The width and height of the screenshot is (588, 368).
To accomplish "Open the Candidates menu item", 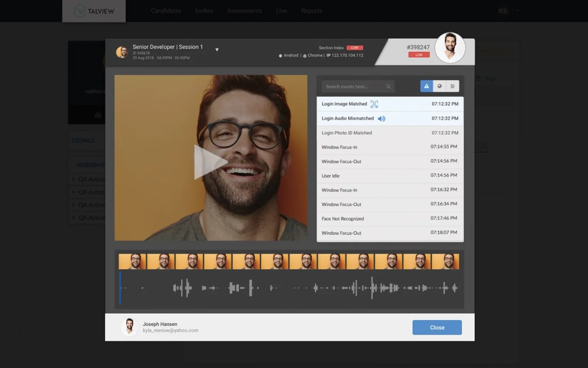I will click(x=166, y=11).
